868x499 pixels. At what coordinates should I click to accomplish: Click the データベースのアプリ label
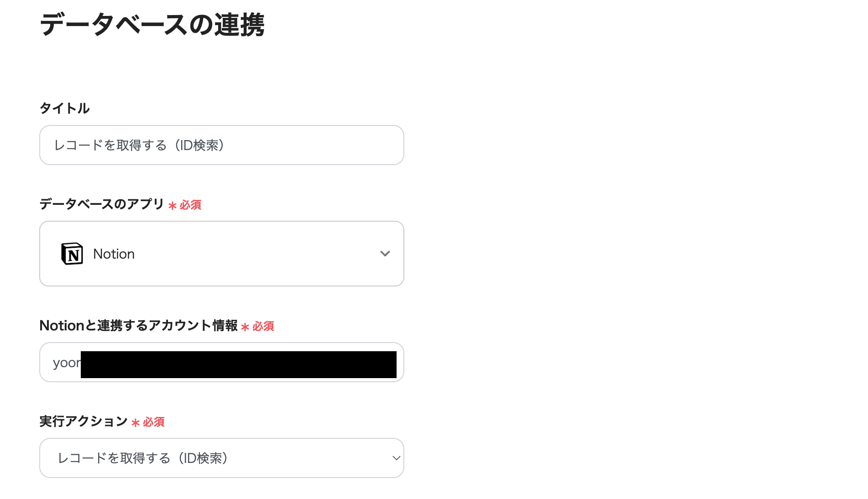(x=100, y=205)
